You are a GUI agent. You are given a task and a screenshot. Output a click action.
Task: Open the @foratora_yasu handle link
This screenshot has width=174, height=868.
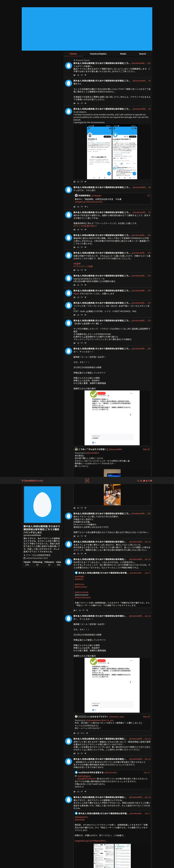coord(117,717)
